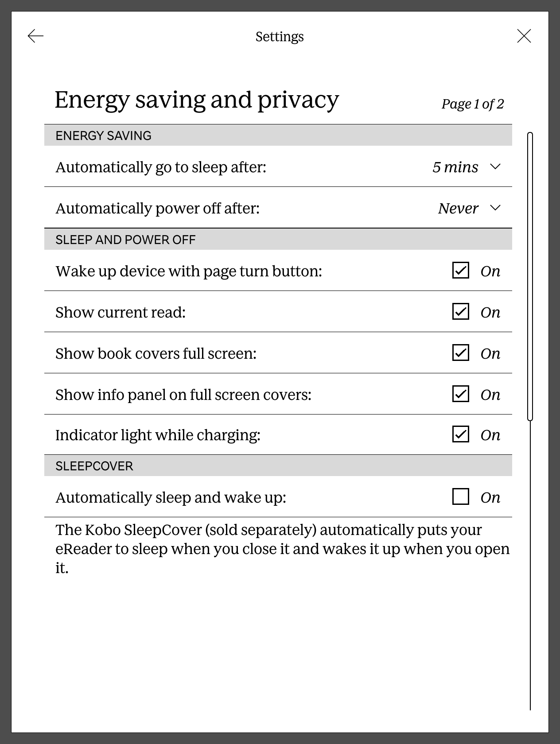Select the '5 mins' sleep value
560x744 pixels.
click(x=455, y=167)
